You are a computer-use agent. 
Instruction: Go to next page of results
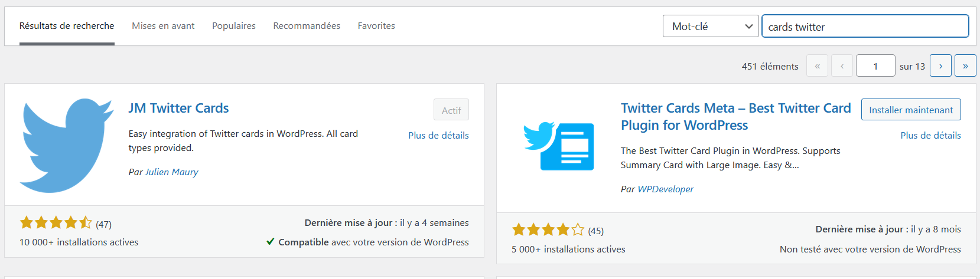tap(940, 65)
